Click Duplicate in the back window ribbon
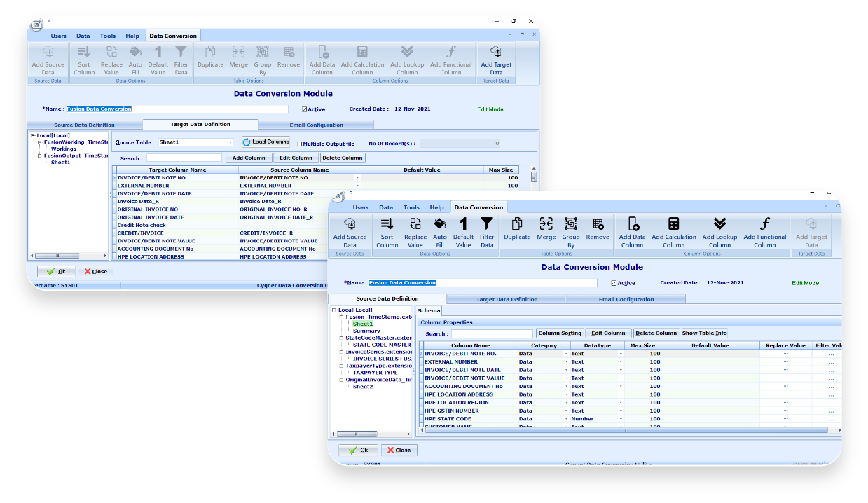868x503 pixels. [210, 57]
